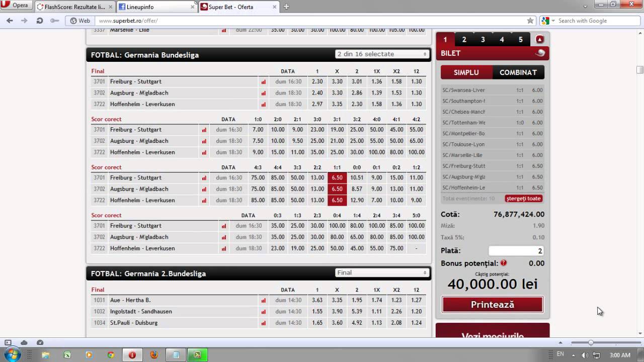Switch to ticket tab 2
Viewport: 644px width, 362px height.
pos(464,39)
